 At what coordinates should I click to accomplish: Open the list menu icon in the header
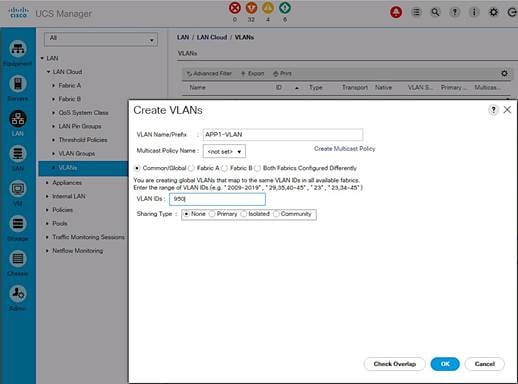[416, 12]
